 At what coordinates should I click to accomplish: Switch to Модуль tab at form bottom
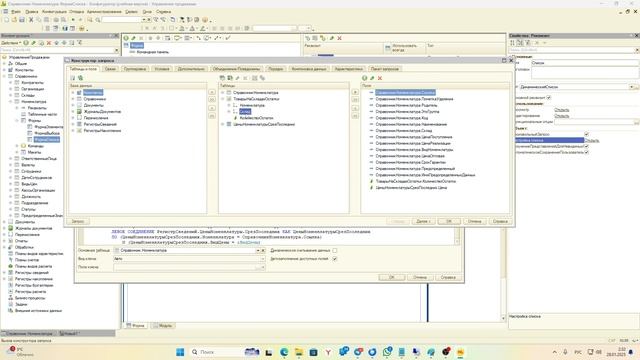[x=162, y=326]
